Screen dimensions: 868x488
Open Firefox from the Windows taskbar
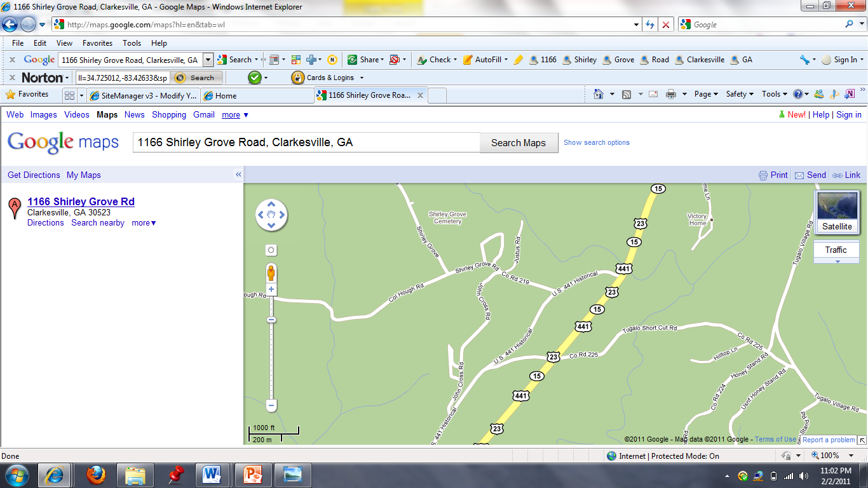coord(96,474)
